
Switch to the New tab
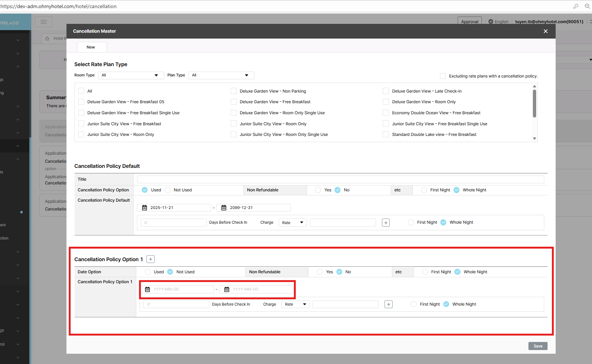click(91, 47)
